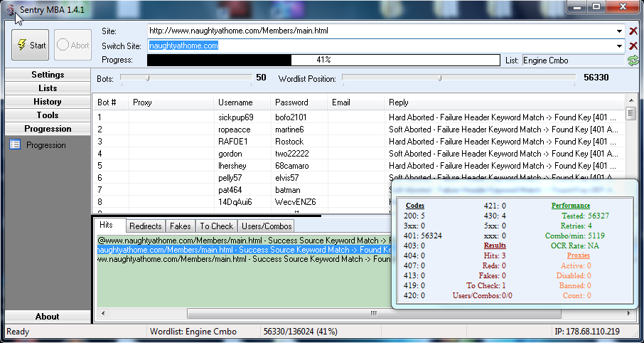Click the Progression list icon in sidebar
The height and width of the screenshot is (343, 644).
[15, 145]
